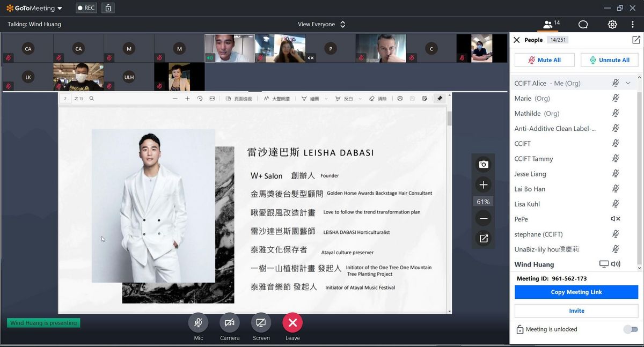Screen dimensions: 644x347
Task: Open the settings gear icon
Action: tap(612, 24)
